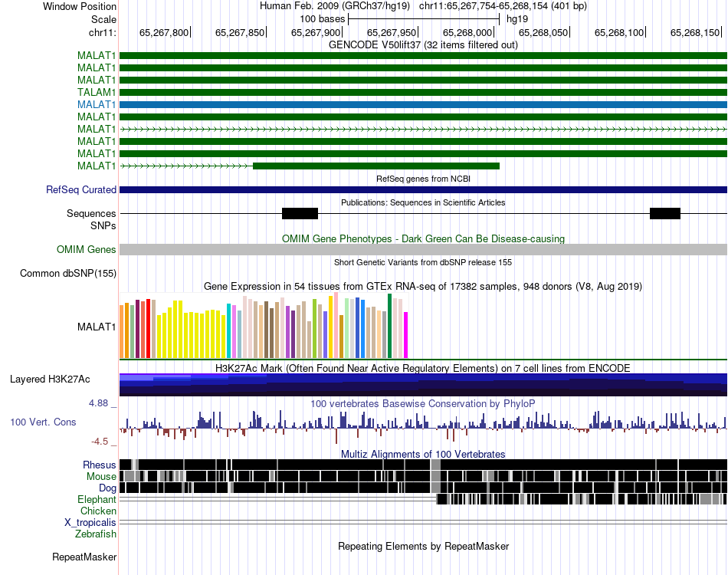Click the Elephant alignment blocks
This screenshot has height=575, width=728.
582,499
